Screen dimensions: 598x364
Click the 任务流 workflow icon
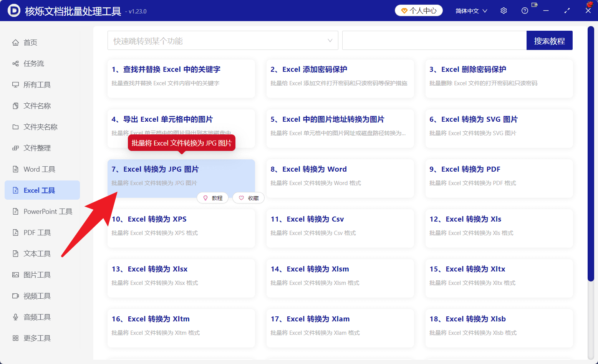(x=15, y=64)
